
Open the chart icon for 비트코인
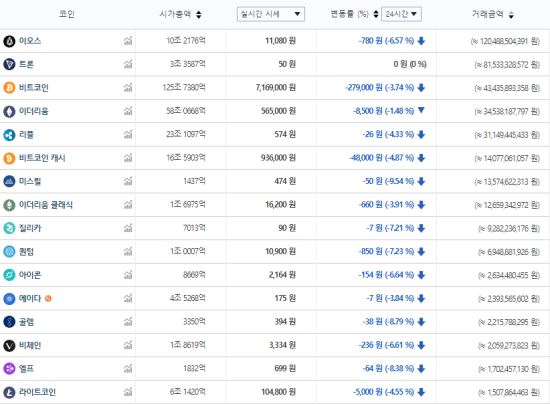128,88
